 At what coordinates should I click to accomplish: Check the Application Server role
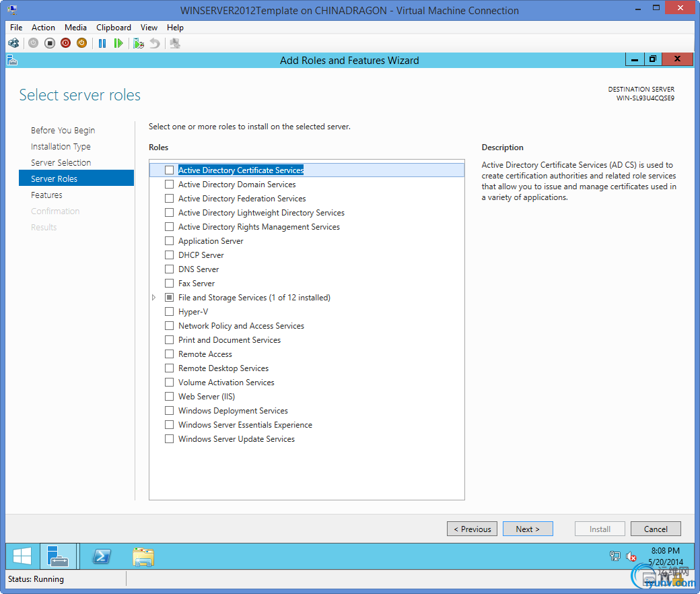coord(169,240)
